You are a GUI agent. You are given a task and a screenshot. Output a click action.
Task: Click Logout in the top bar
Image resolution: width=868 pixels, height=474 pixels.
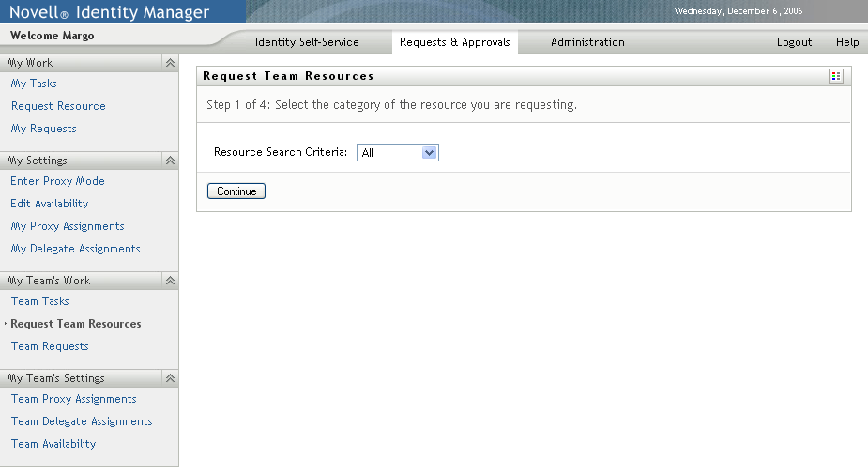point(794,42)
